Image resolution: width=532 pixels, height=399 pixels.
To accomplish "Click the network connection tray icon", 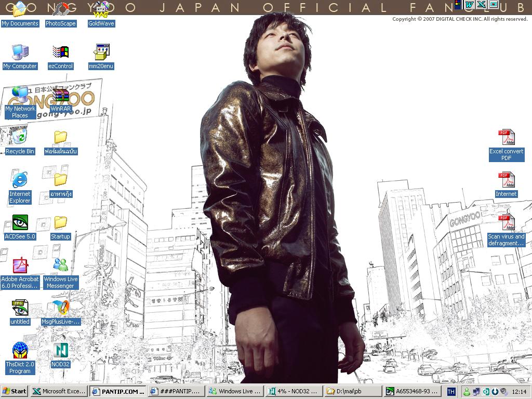I will (x=476, y=392).
